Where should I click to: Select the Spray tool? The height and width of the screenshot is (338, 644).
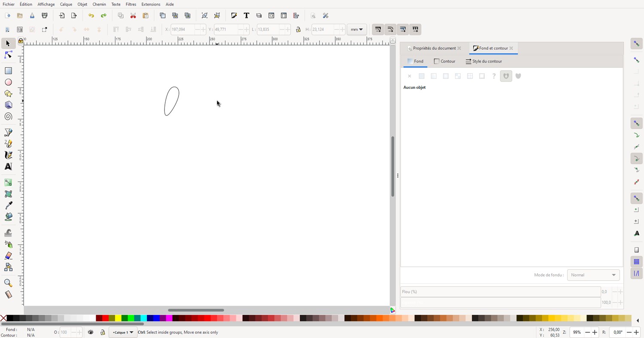click(x=8, y=244)
